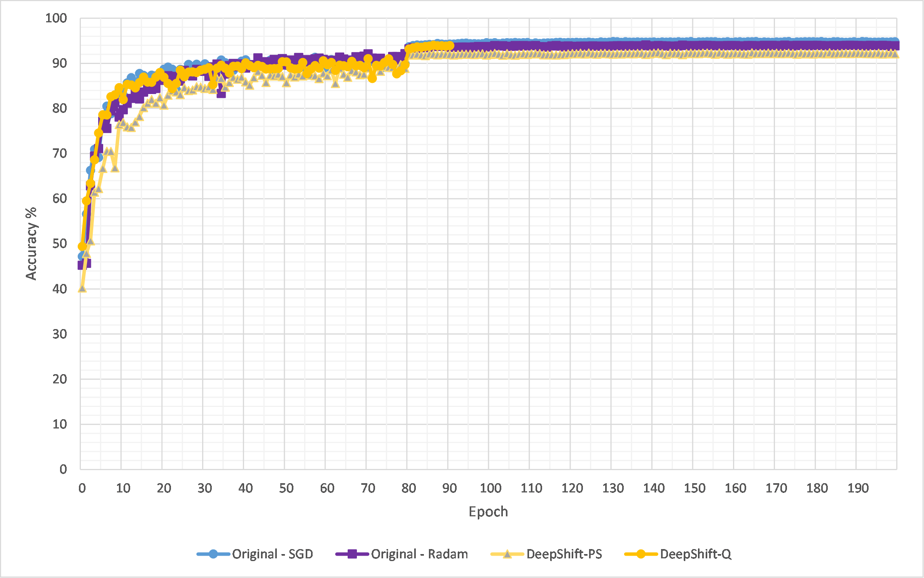
Task: Click the DeepShift-Q legend label
Action: tap(695, 554)
